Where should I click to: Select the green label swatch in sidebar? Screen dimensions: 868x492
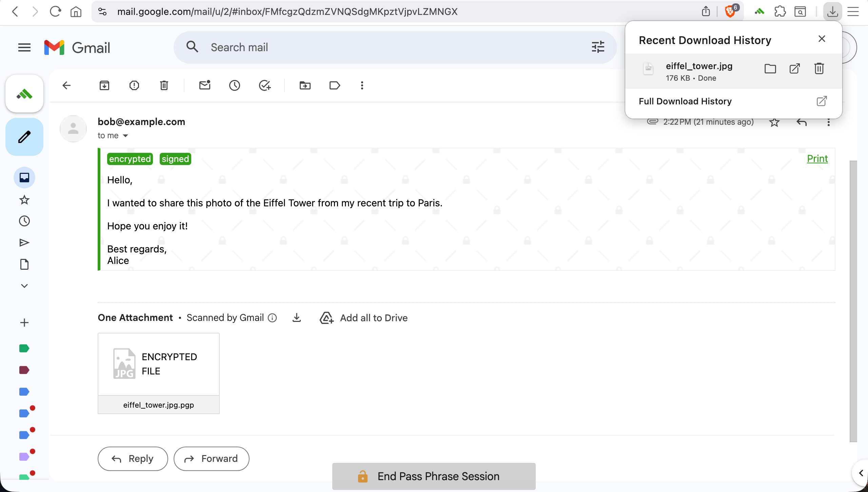click(x=24, y=348)
